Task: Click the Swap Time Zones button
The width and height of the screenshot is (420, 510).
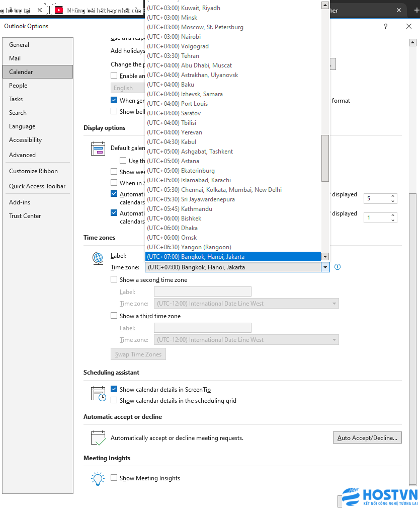Action: click(x=138, y=354)
